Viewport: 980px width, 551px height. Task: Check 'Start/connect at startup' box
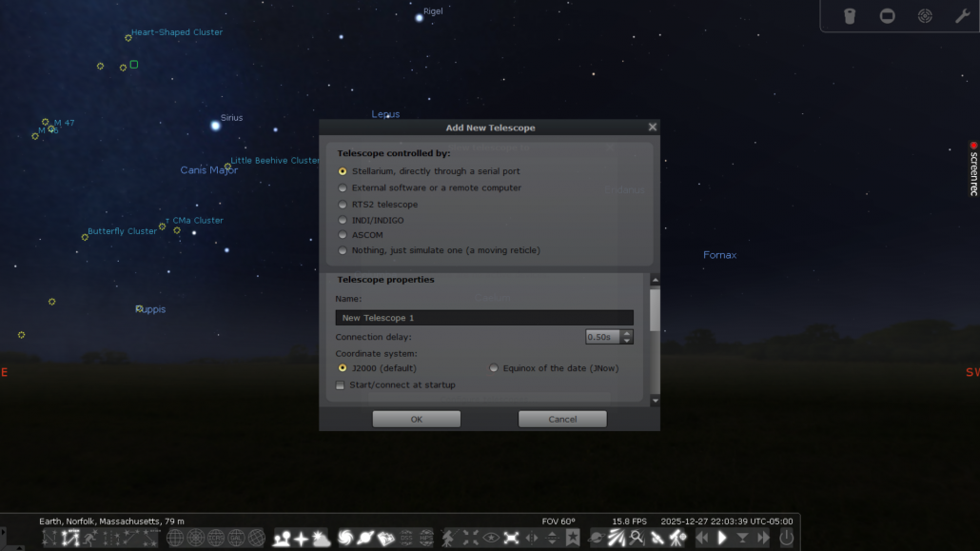click(x=341, y=385)
